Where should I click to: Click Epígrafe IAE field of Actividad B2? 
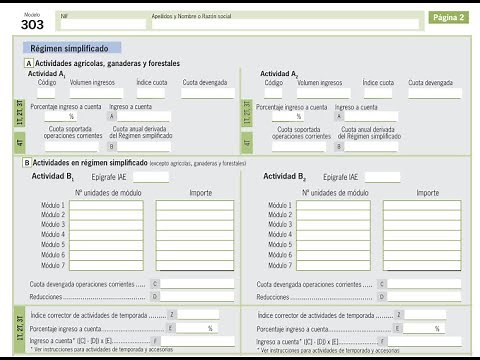(382, 177)
